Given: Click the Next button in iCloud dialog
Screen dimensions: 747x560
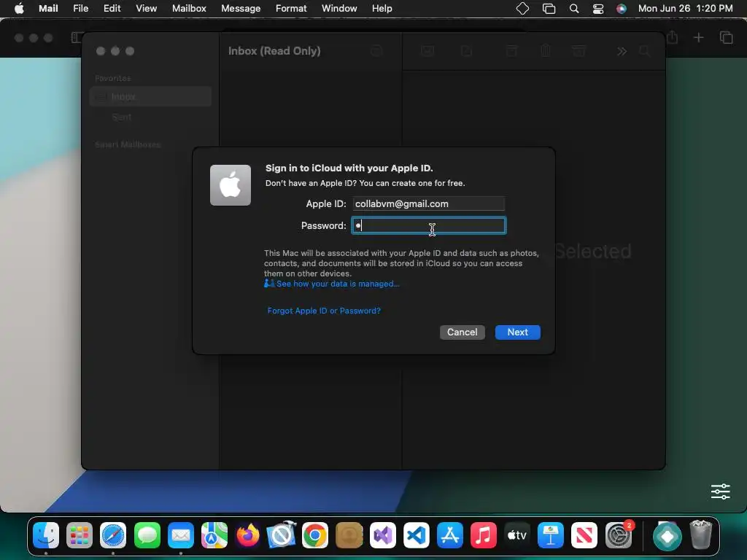Looking at the screenshot, I should click(517, 332).
